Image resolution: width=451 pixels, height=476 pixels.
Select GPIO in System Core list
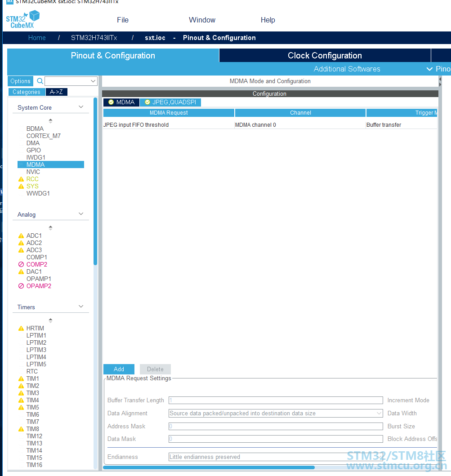pyautogui.click(x=33, y=150)
